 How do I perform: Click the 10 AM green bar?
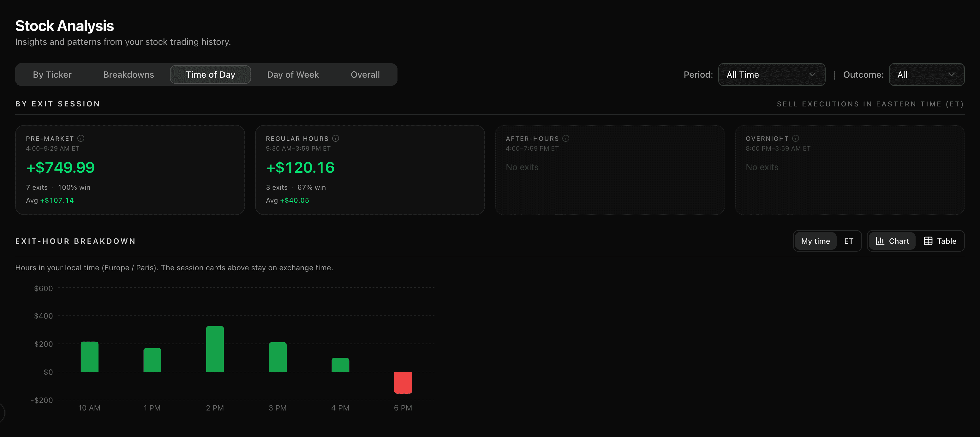click(x=89, y=357)
